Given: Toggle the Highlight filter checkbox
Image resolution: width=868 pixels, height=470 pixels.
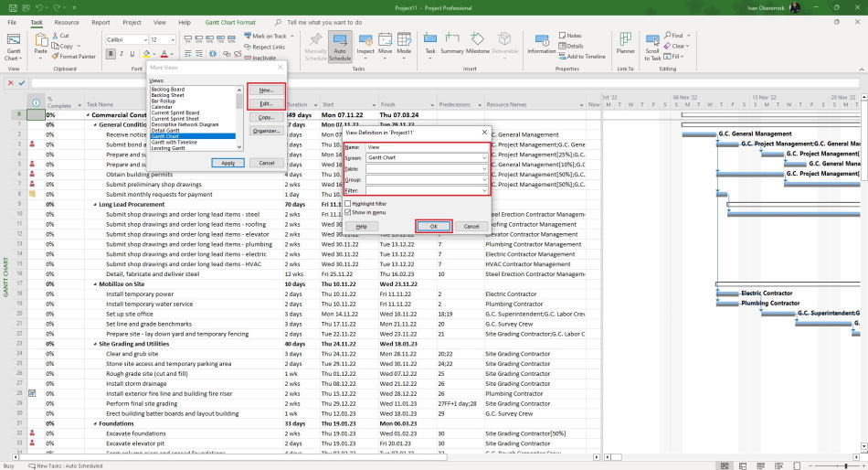Looking at the screenshot, I should click(x=347, y=203).
